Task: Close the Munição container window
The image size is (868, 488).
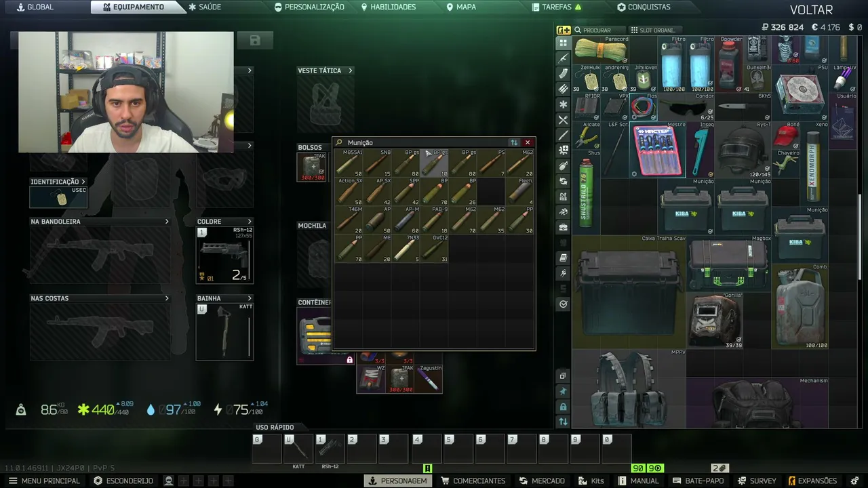Action: click(528, 142)
